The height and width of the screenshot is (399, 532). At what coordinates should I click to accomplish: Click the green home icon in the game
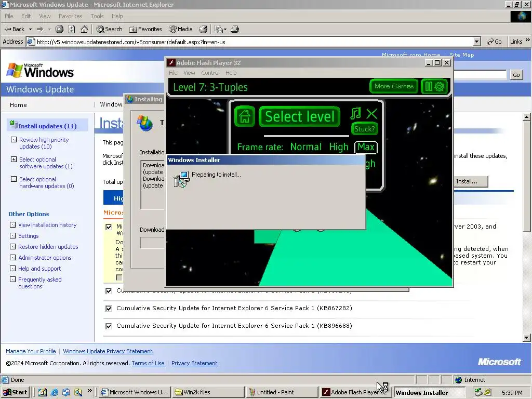point(244,116)
